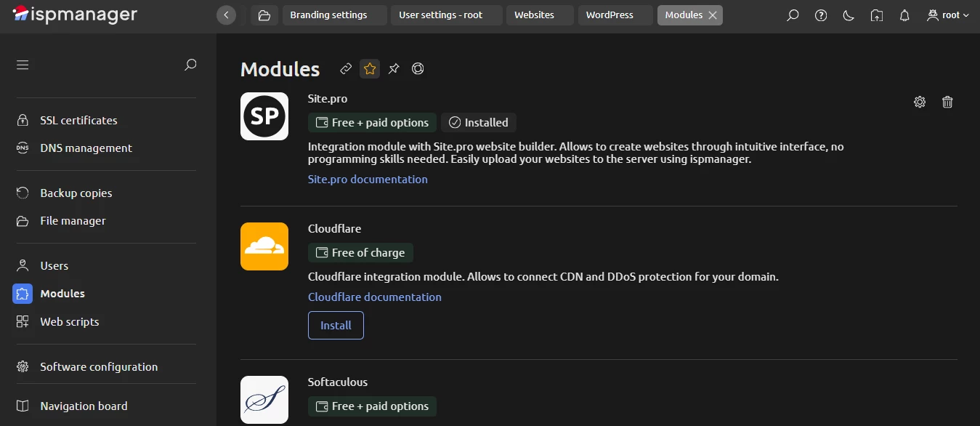
Task: Install the Cloudflare module
Action: coord(336,325)
